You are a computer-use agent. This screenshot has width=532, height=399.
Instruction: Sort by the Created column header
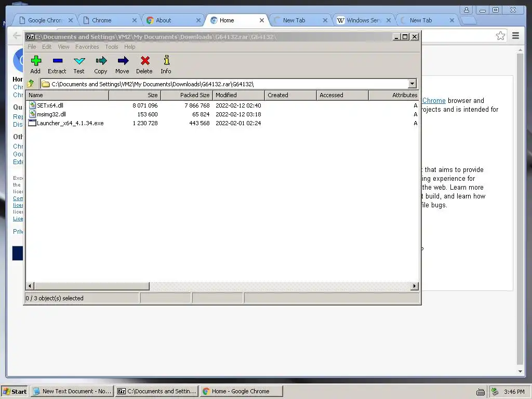(290, 96)
